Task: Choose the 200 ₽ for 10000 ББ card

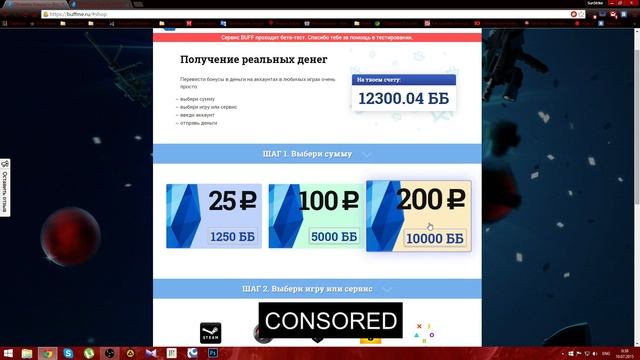Action: pyautogui.click(x=419, y=216)
